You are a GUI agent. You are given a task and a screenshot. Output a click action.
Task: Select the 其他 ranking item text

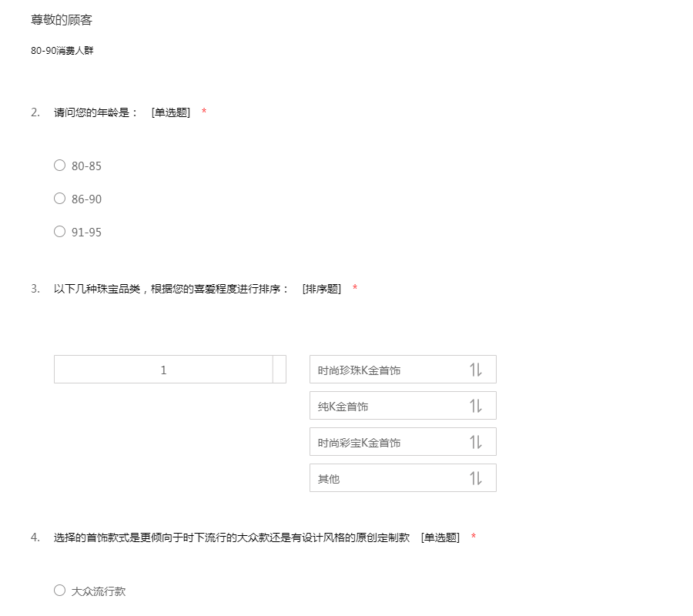329,479
